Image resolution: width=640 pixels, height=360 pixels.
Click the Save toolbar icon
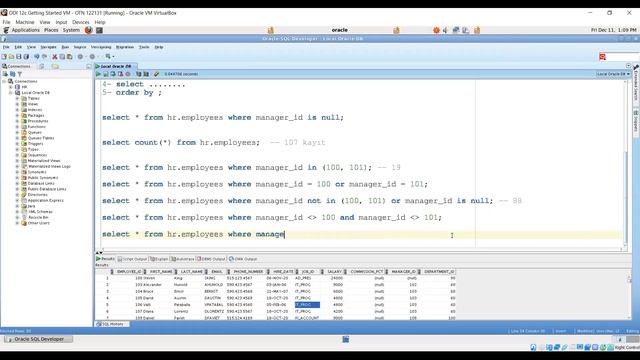click(x=19, y=56)
